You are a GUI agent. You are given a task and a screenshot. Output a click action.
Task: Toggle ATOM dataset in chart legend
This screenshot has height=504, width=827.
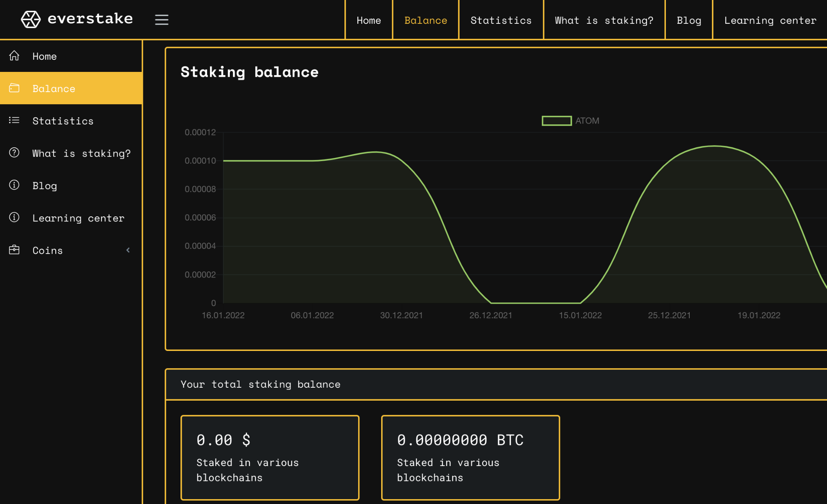click(x=587, y=121)
